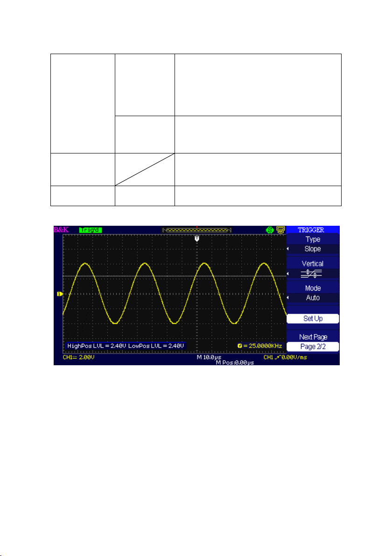The image size is (392, 556).
Task: Click the green S sample status icon
Action: 270,230
